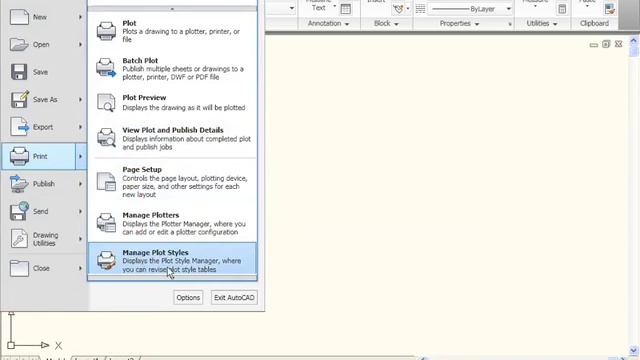Click the Clipboard paste icon
640x360 pixels.
coord(610,9)
